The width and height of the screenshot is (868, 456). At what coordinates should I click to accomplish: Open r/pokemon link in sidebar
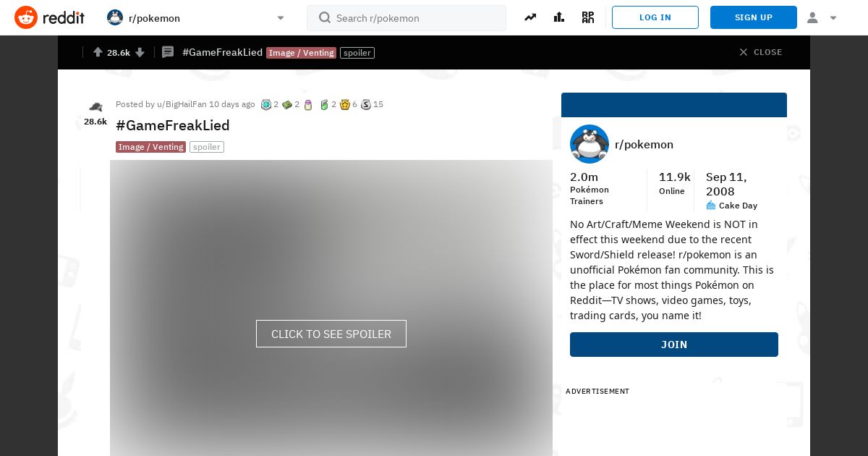point(644,144)
